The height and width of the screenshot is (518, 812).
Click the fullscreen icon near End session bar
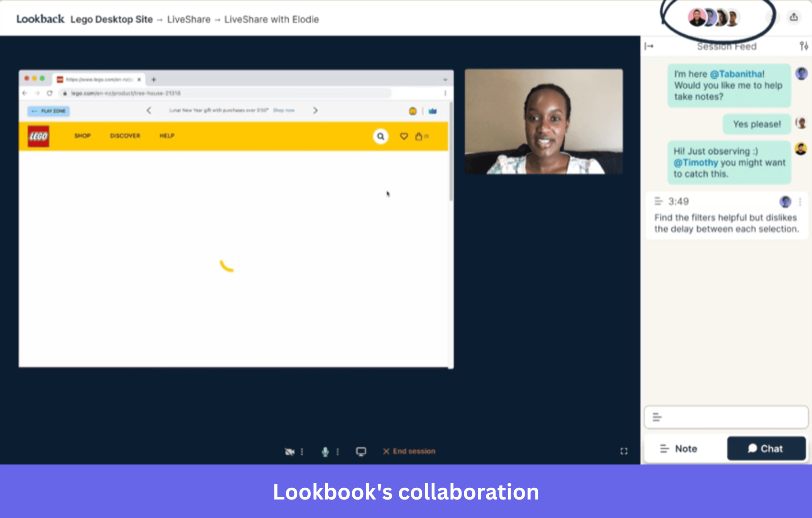tap(623, 451)
